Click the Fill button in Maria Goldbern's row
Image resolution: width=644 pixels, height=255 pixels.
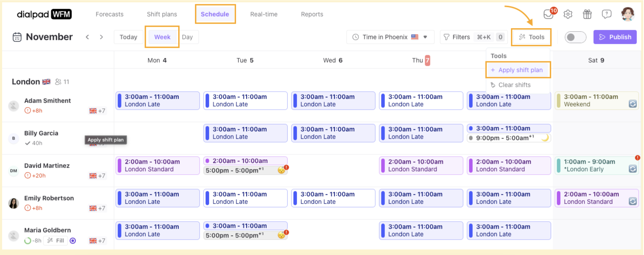point(55,241)
